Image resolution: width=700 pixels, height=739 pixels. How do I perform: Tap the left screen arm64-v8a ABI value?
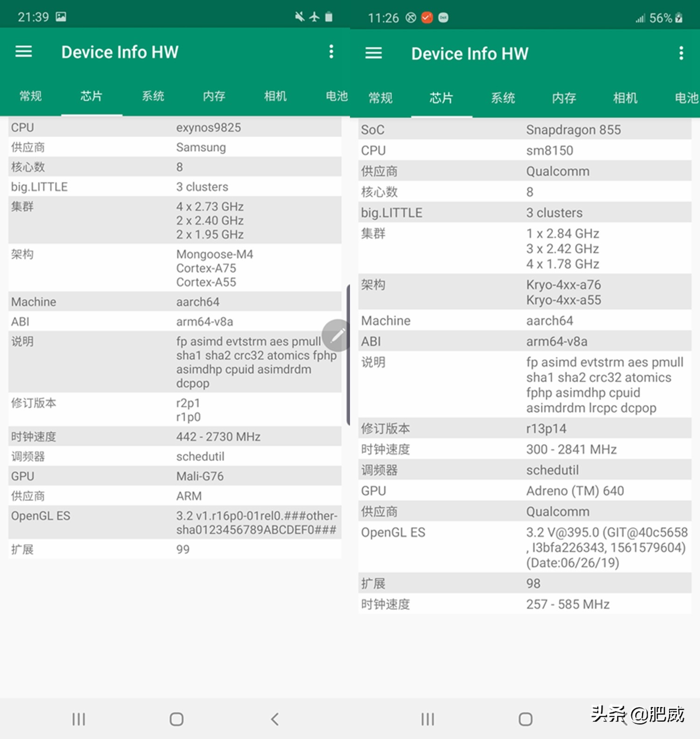[204, 321]
